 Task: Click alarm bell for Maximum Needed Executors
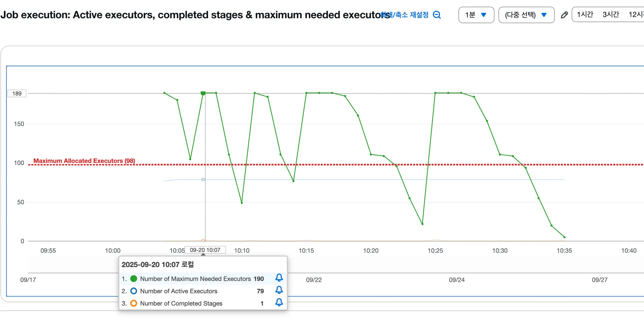point(279,278)
